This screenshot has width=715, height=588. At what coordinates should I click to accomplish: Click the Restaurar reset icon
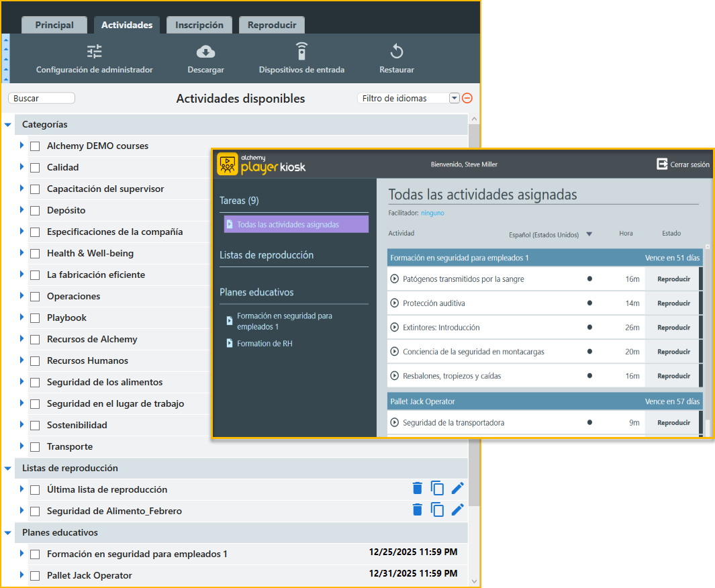[396, 52]
